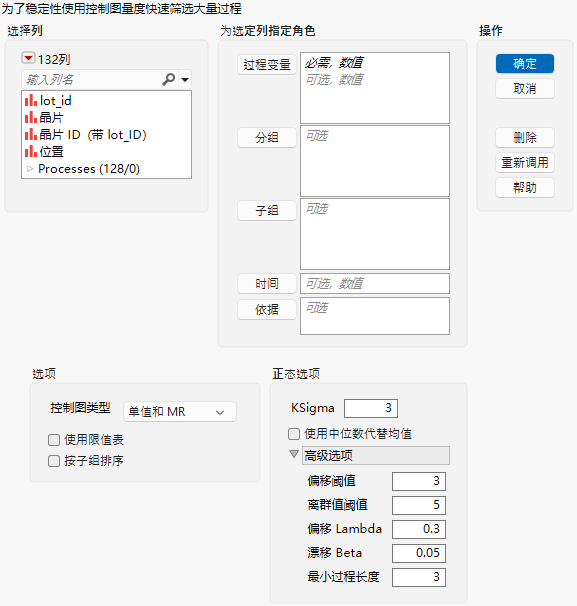Enable the 使用限值表 checkbox
577x606 pixels.
[x=54, y=440]
